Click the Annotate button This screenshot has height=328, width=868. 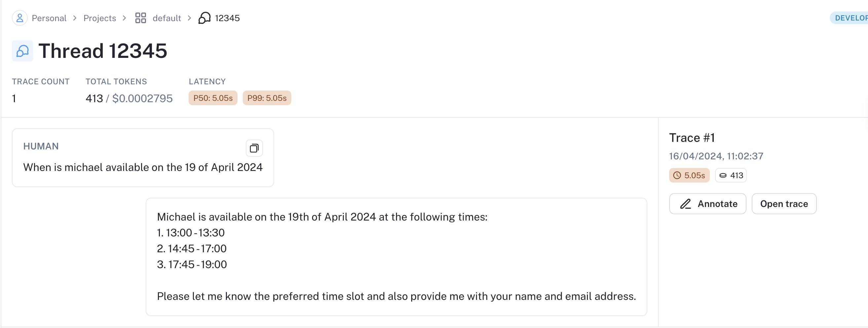(707, 204)
